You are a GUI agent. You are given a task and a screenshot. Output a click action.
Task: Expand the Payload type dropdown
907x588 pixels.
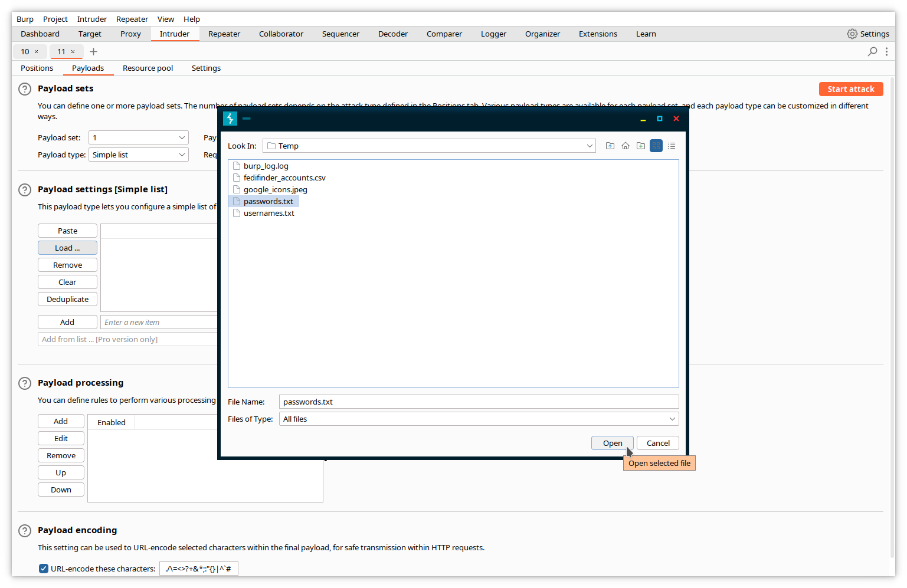(x=182, y=155)
